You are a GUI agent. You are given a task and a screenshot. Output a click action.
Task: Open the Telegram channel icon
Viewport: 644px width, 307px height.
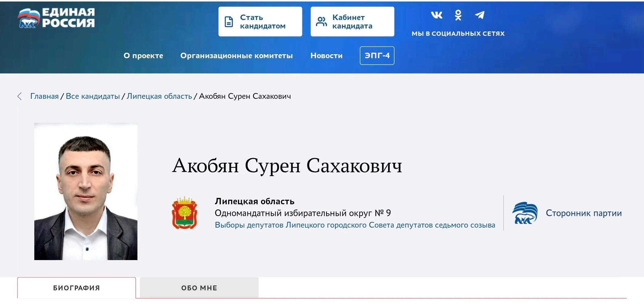click(480, 15)
